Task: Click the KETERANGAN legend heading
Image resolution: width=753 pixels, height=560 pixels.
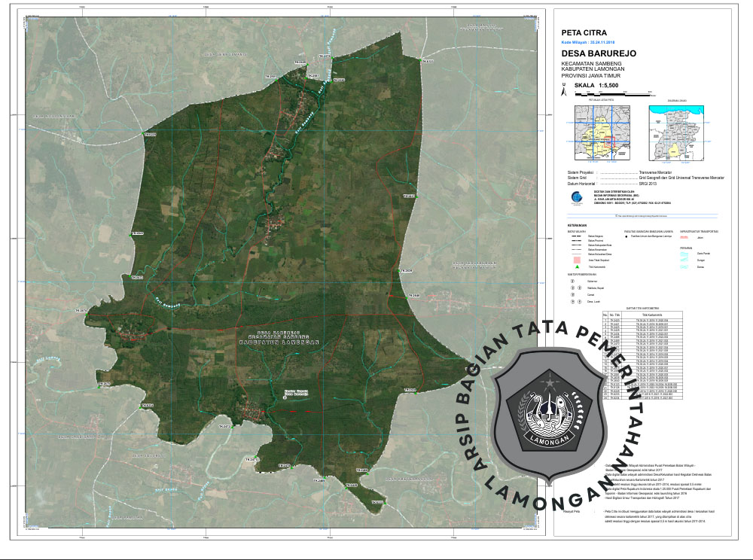Action: [x=575, y=224]
